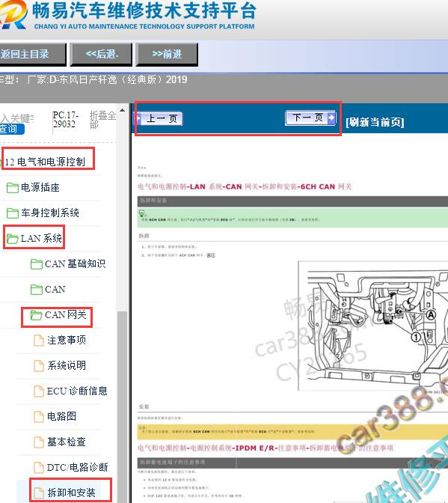
Task: Open the ECU 诊断信息 document
Action: 77,391
